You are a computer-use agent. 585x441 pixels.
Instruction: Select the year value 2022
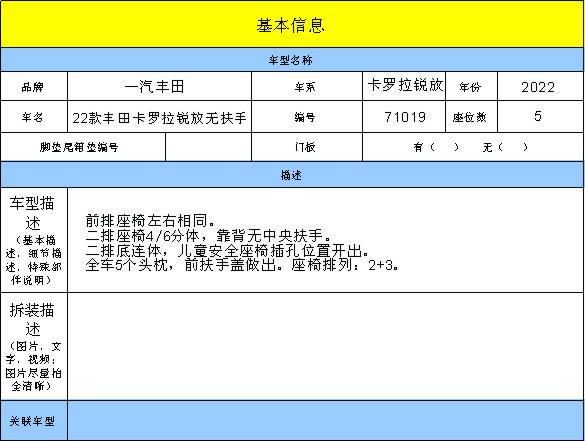coord(540,86)
